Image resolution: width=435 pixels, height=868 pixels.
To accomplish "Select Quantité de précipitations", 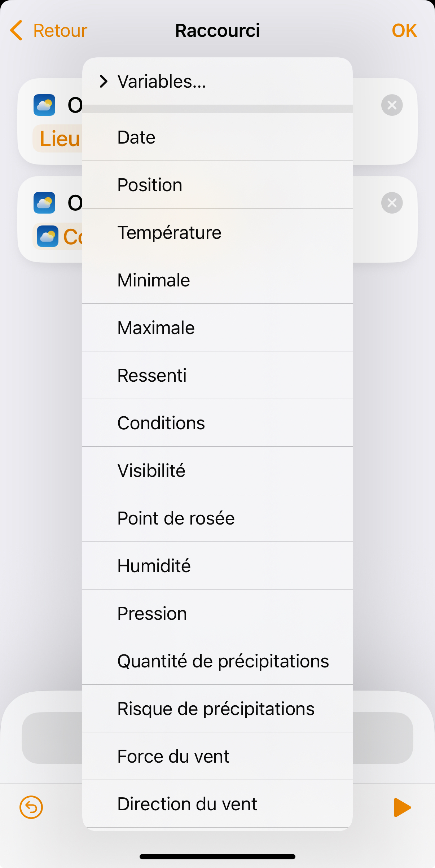I will [217, 661].
